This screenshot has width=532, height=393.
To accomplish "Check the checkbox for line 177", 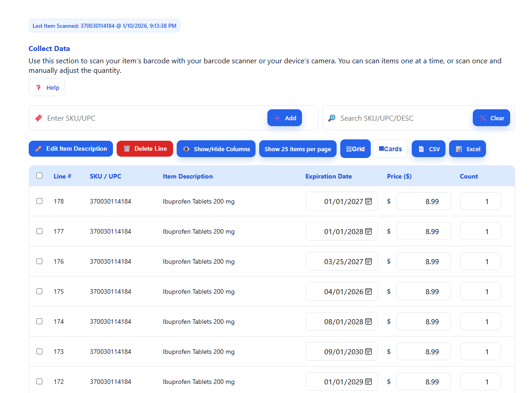I will coord(39,231).
